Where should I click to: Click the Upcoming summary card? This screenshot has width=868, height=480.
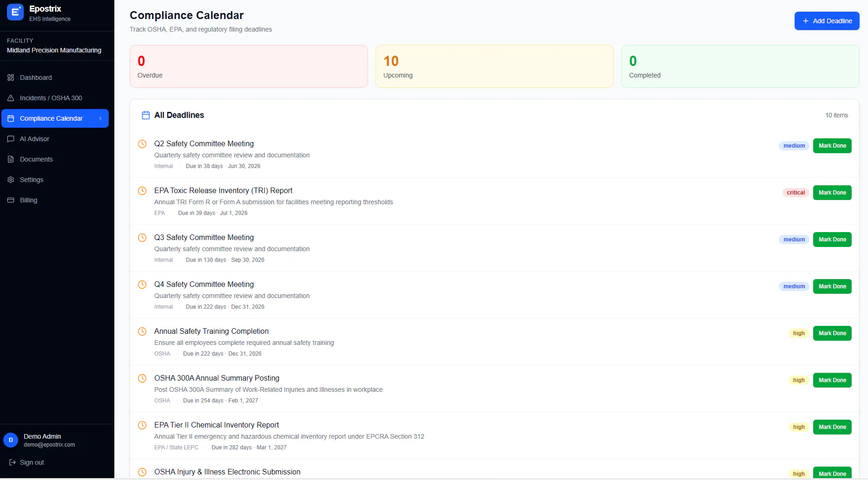pyautogui.click(x=494, y=66)
